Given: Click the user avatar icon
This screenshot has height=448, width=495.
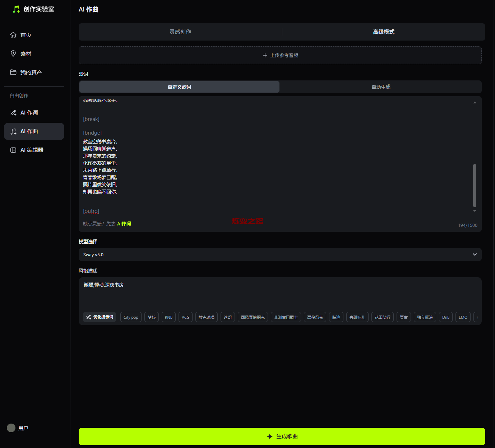Looking at the screenshot, I should coord(11,428).
